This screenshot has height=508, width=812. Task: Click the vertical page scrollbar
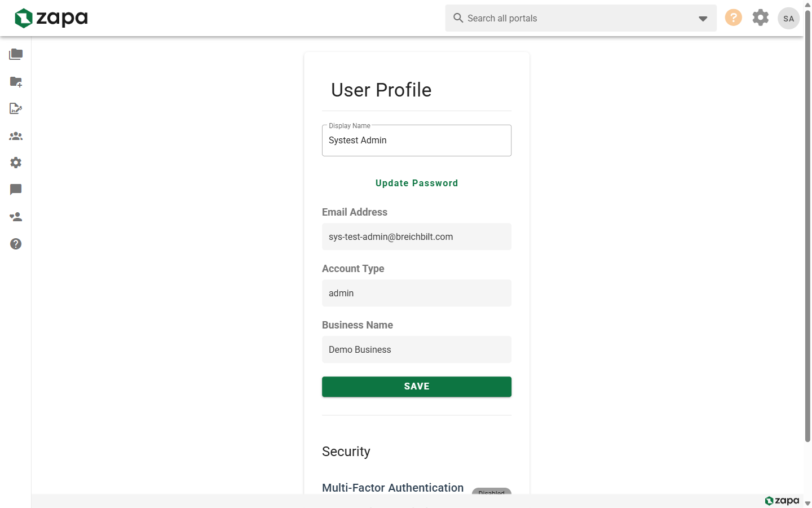807,226
